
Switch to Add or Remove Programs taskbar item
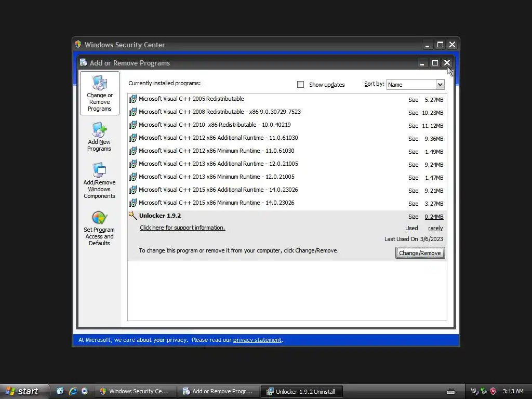(x=218, y=391)
